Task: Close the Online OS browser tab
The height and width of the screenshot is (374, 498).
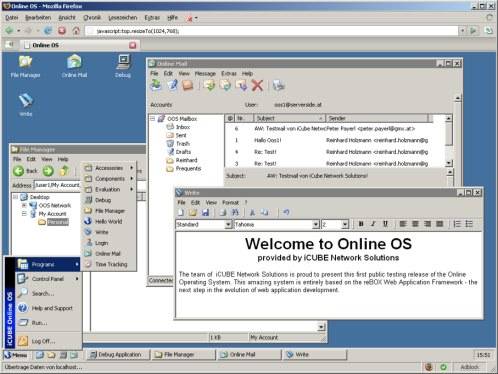Action: (x=133, y=45)
